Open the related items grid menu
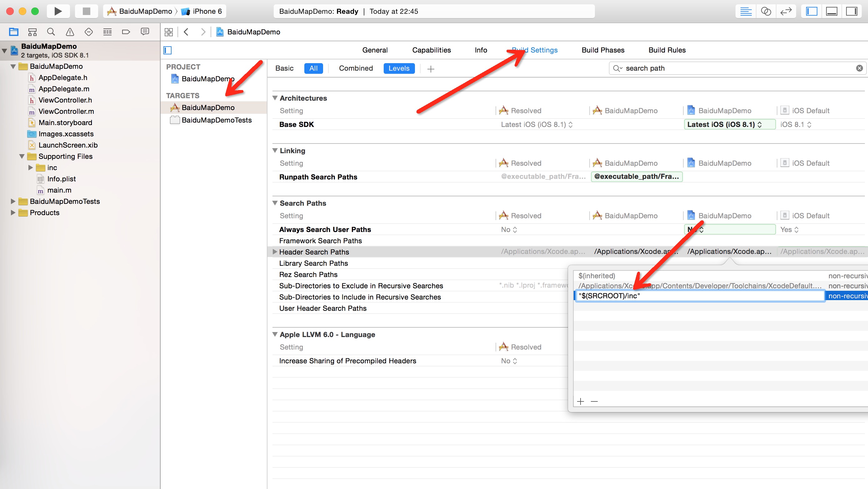The width and height of the screenshot is (868, 489). click(x=168, y=32)
